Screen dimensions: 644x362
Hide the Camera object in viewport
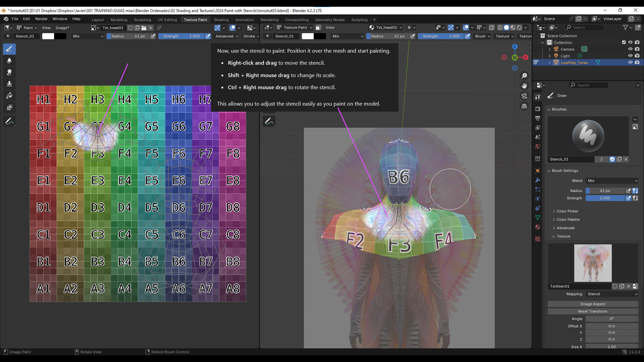click(630, 49)
